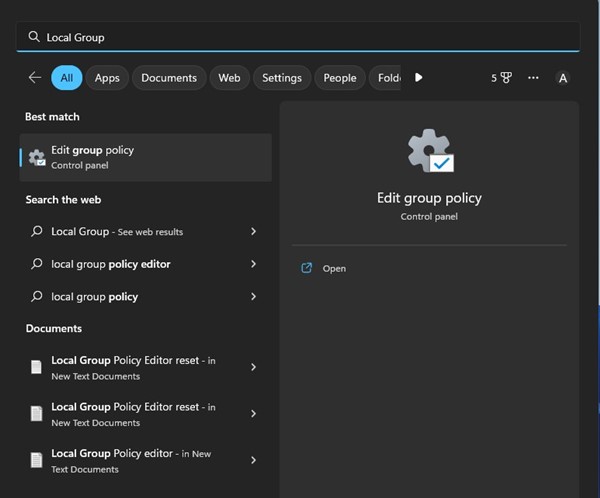Select the Web filter tab

point(229,78)
